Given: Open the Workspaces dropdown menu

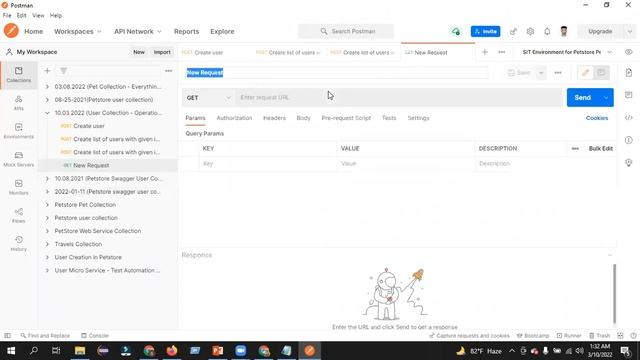Looking at the screenshot, I should 78,31.
